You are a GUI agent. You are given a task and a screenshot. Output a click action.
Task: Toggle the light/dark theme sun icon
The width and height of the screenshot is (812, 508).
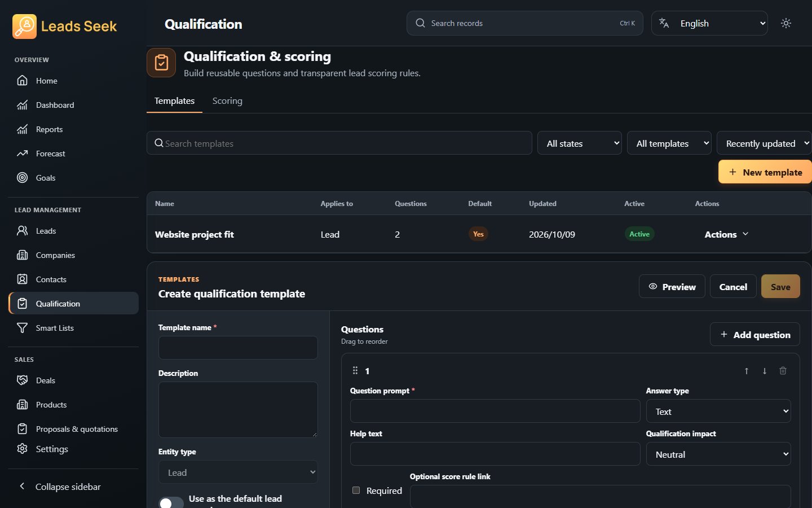pyautogui.click(x=786, y=23)
